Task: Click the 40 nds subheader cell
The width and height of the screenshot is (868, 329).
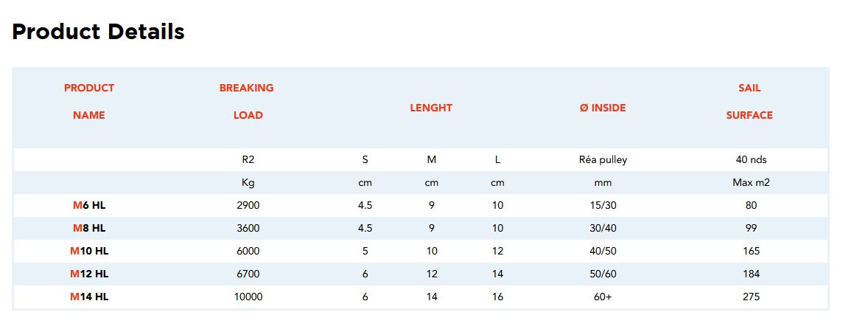Action: [x=751, y=160]
